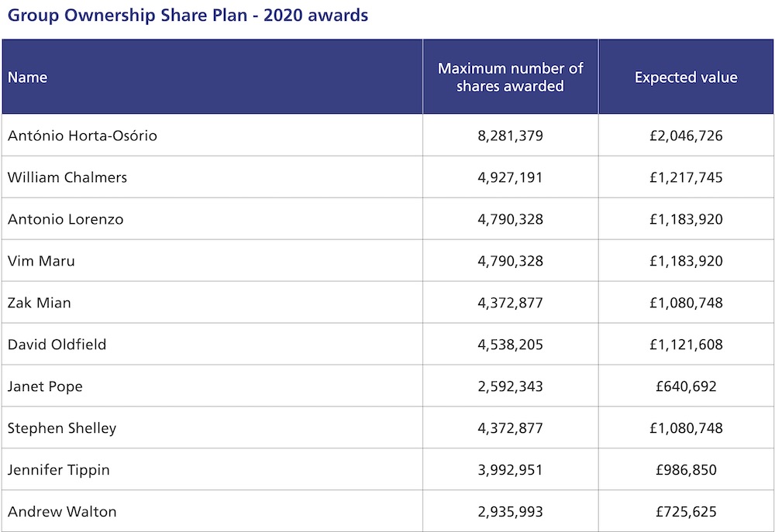Click the expected value £725,625
Image resolution: width=775 pixels, height=532 pixels.
(x=686, y=512)
